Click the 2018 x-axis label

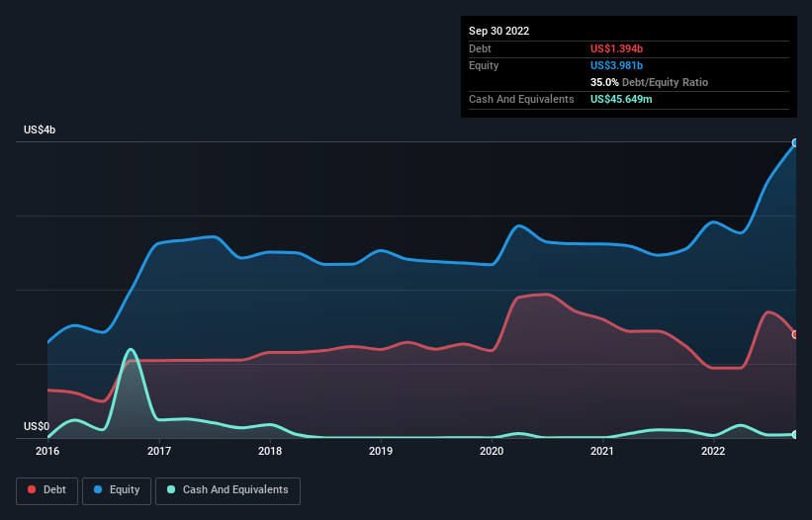[270, 451]
